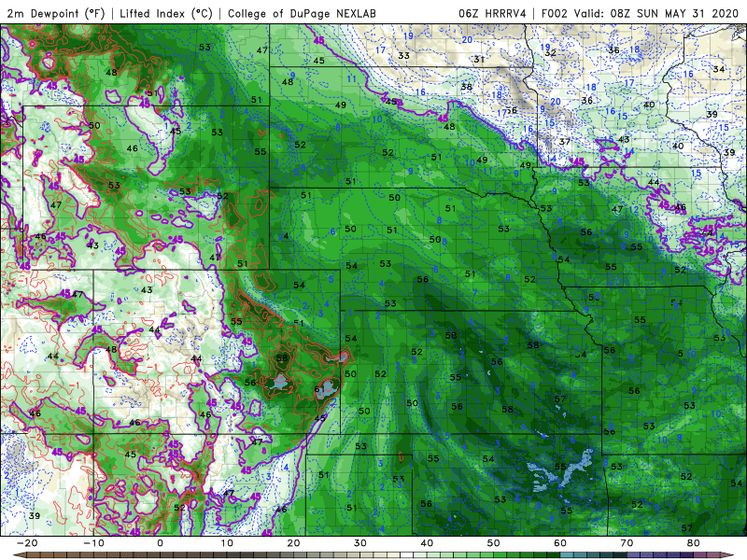Click the "F002" forecast hour in header

point(554,13)
